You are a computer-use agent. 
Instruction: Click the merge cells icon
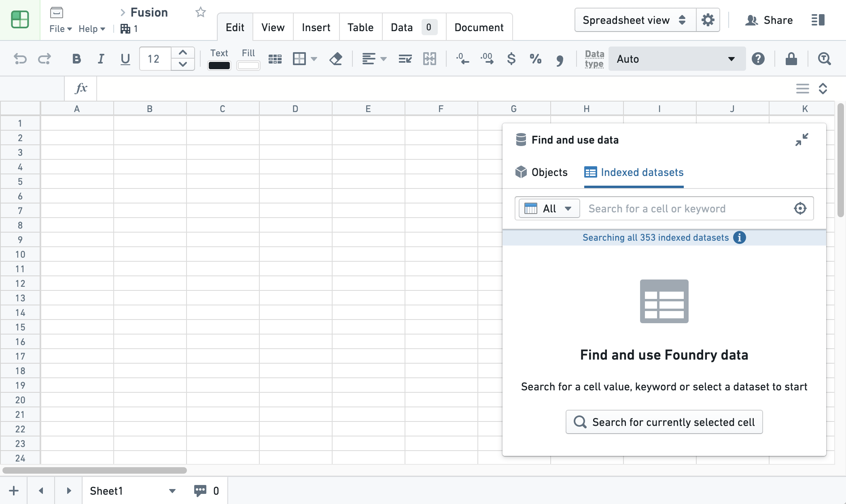[x=429, y=59]
